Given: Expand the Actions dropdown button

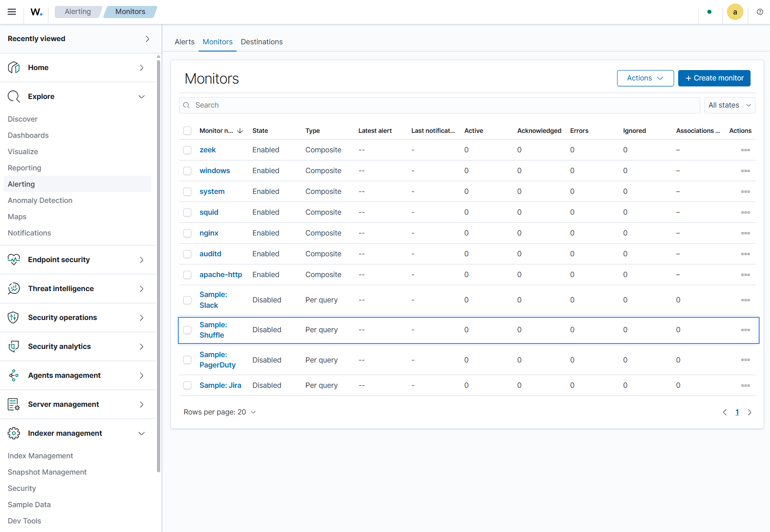Looking at the screenshot, I should (645, 78).
